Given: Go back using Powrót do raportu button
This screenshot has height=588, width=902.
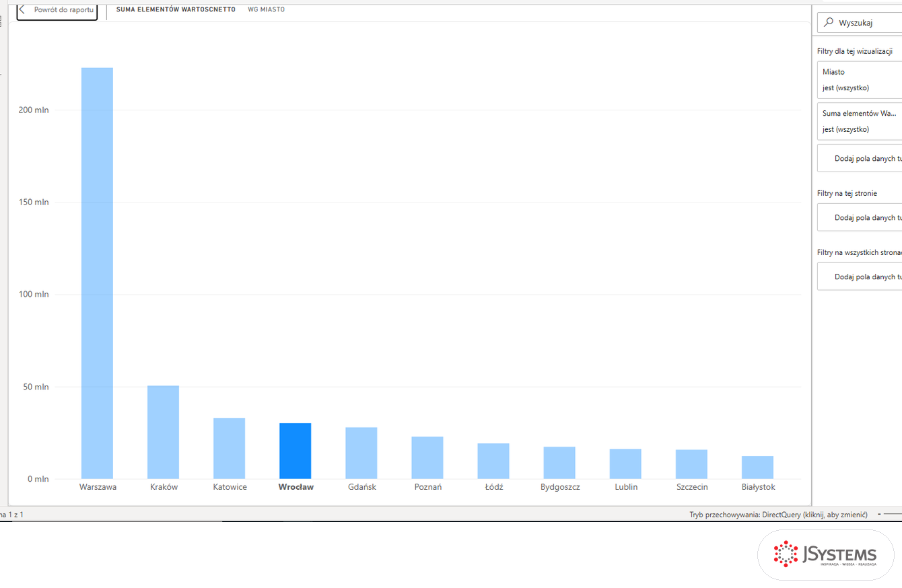Looking at the screenshot, I should (x=57, y=10).
